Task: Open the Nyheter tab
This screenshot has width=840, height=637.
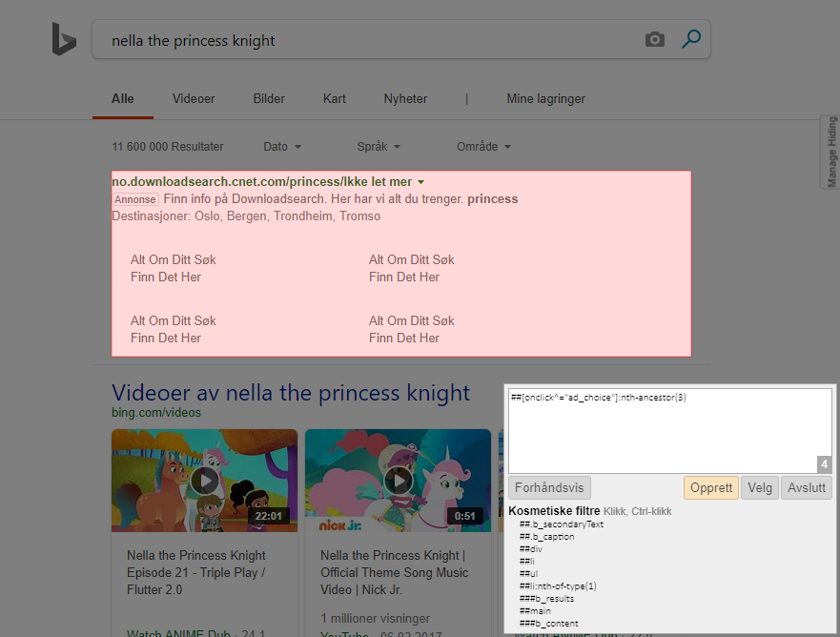Action: point(405,98)
